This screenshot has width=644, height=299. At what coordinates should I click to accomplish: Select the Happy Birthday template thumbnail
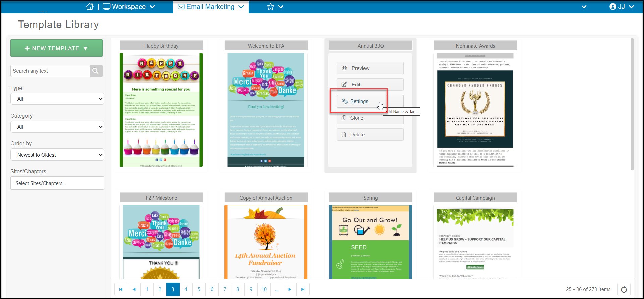(x=161, y=110)
